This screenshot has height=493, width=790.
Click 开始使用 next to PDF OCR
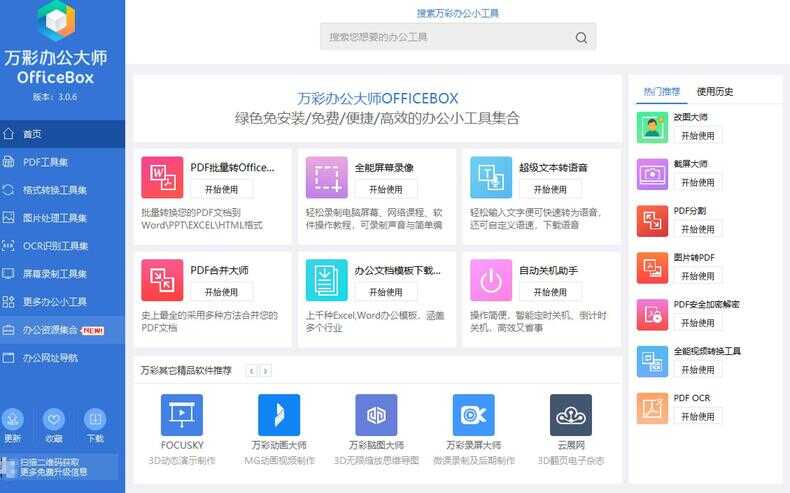(x=698, y=416)
